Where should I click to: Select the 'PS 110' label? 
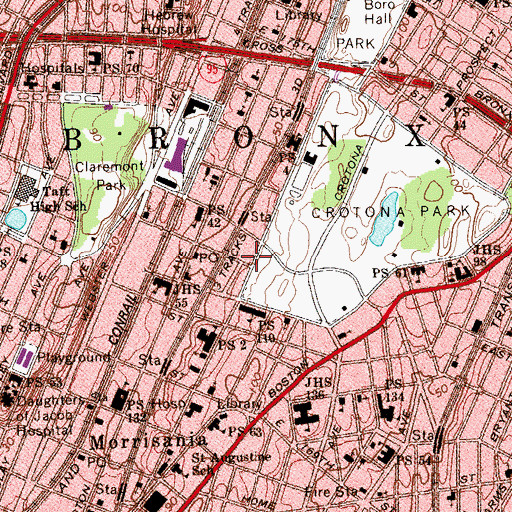click(266, 331)
